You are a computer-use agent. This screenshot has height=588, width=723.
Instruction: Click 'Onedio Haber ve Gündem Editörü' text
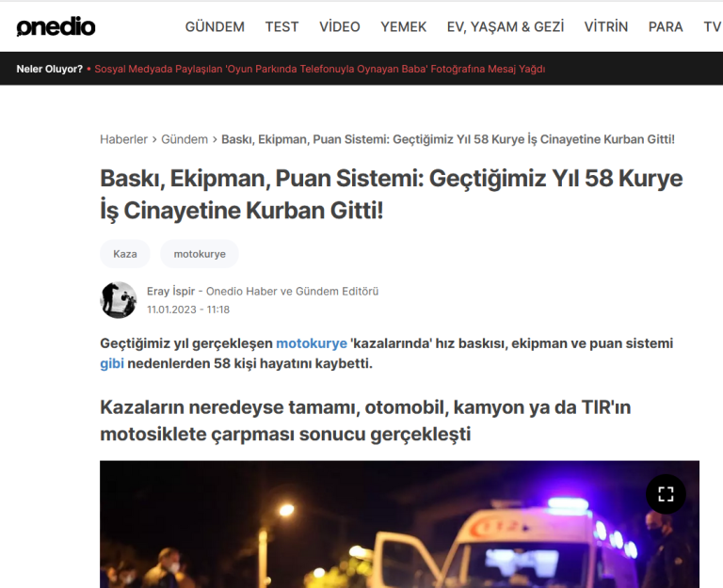293,292
